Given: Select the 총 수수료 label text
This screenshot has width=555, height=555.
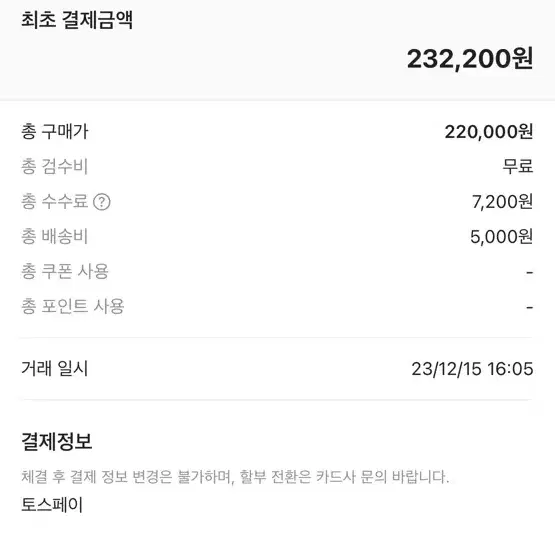Looking at the screenshot, I should (x=55, y=201).
